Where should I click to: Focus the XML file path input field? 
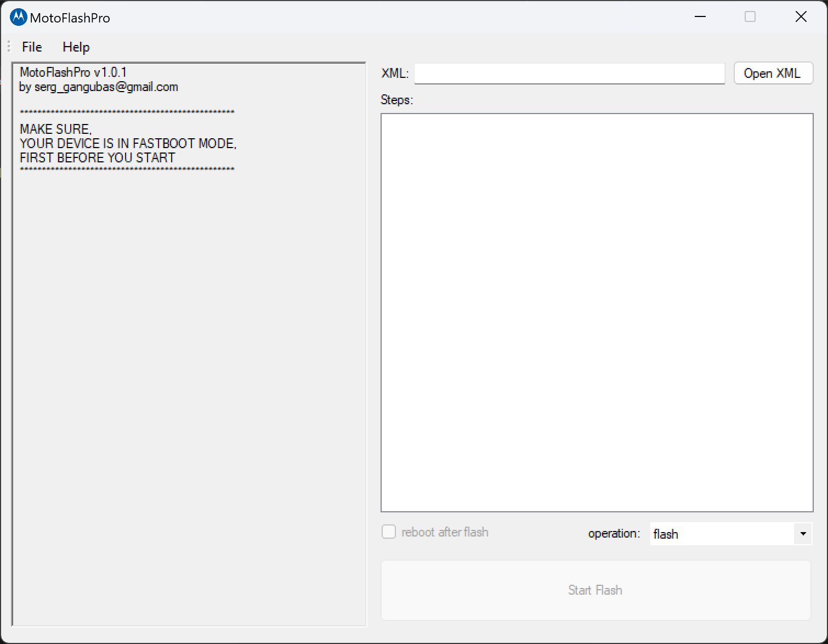(569, 74)
